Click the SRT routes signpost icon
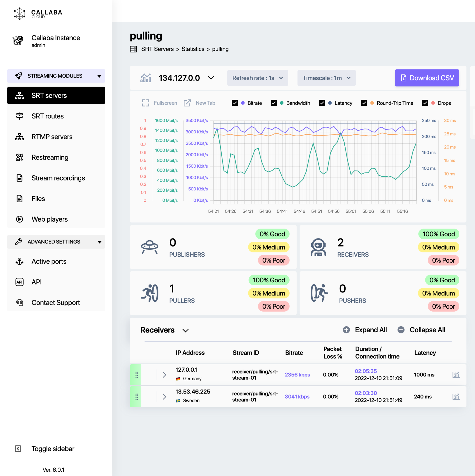The height and width of the screenshot is (476, 475). coord(20,116)
